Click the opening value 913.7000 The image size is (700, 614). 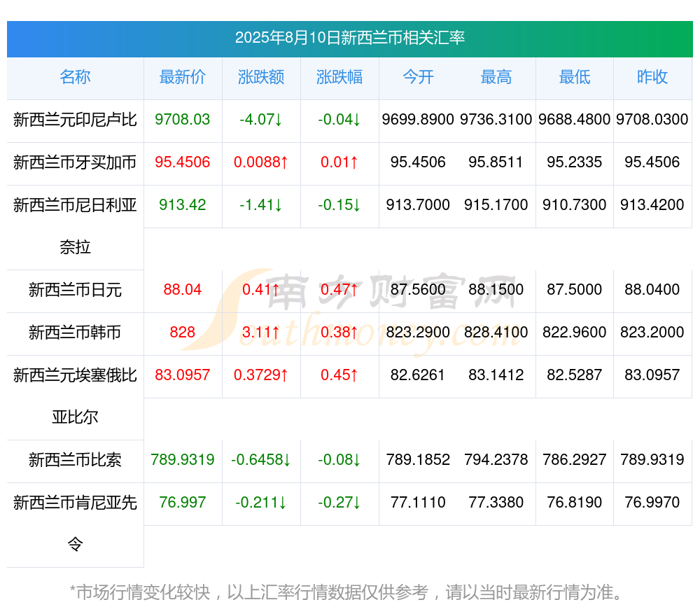[x=418, y=205]
